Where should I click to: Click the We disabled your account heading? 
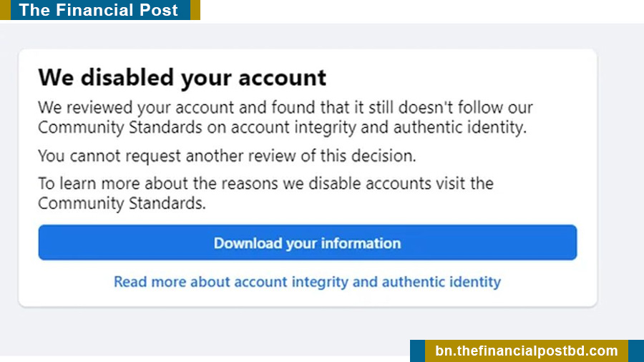pyautogui.click(x=182, y=77)
